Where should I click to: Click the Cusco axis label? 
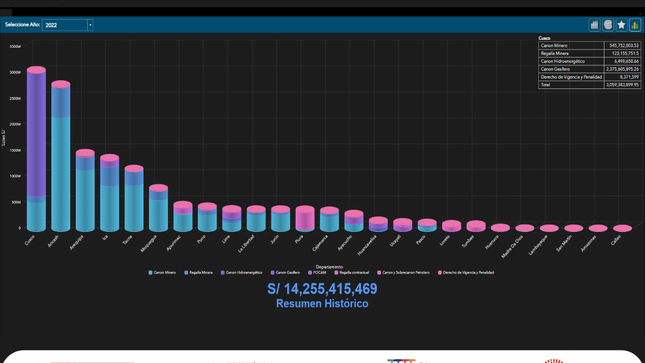pyautogui.click(x=30, y=240)
